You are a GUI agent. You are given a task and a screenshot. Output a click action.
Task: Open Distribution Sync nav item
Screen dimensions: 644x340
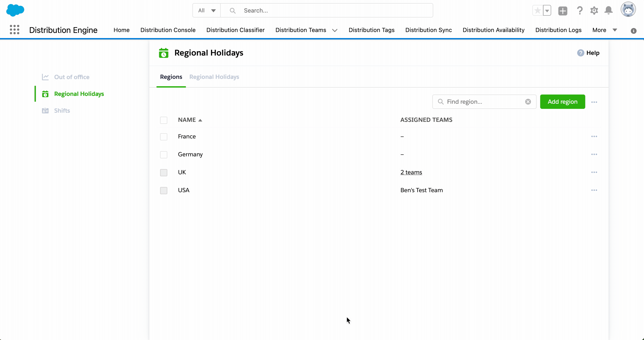coord(429,30)
